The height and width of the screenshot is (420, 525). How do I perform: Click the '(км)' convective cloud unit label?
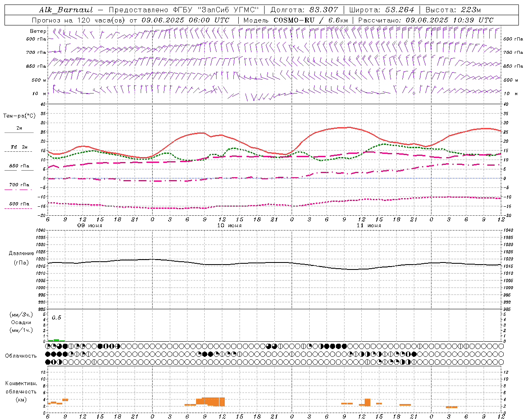tap(21, 399)
